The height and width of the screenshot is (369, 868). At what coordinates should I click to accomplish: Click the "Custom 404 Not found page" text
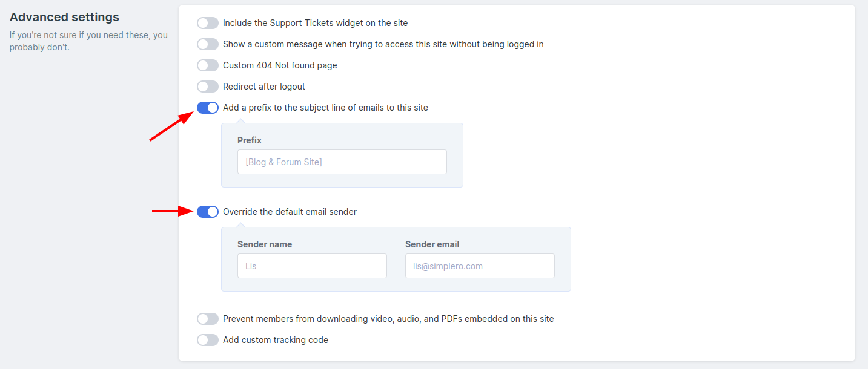click(280, 65)
